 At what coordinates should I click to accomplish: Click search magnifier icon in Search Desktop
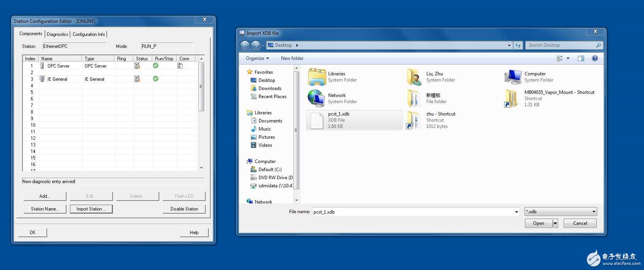598,45
